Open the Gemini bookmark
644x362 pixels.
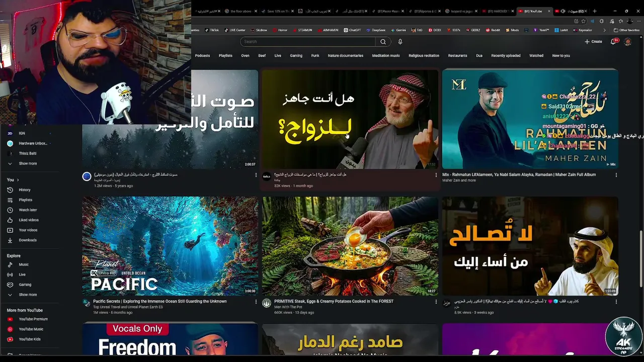coord(398,30)
